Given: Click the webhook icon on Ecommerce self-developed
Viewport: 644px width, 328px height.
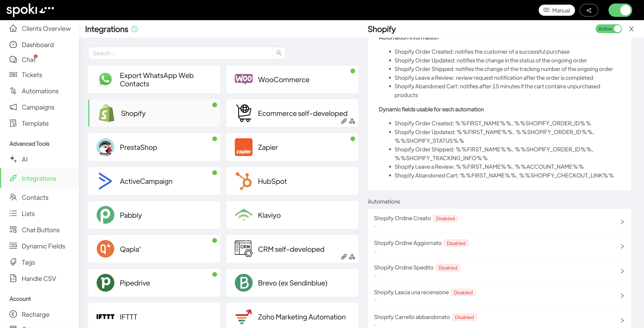Looking at the screenshot, I should coord(352,121).
